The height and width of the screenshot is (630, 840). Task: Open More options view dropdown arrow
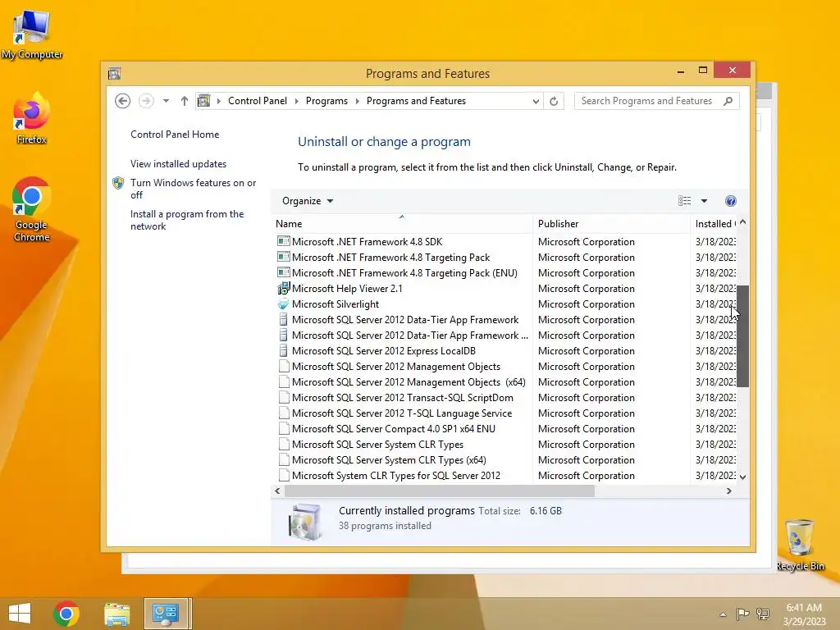(x=704, y=201)
